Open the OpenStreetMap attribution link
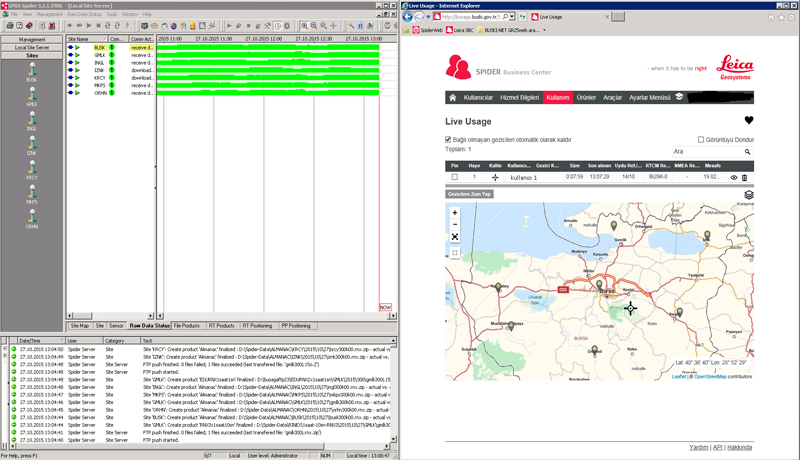Screen dimensions: 800x460 point(710,376)
